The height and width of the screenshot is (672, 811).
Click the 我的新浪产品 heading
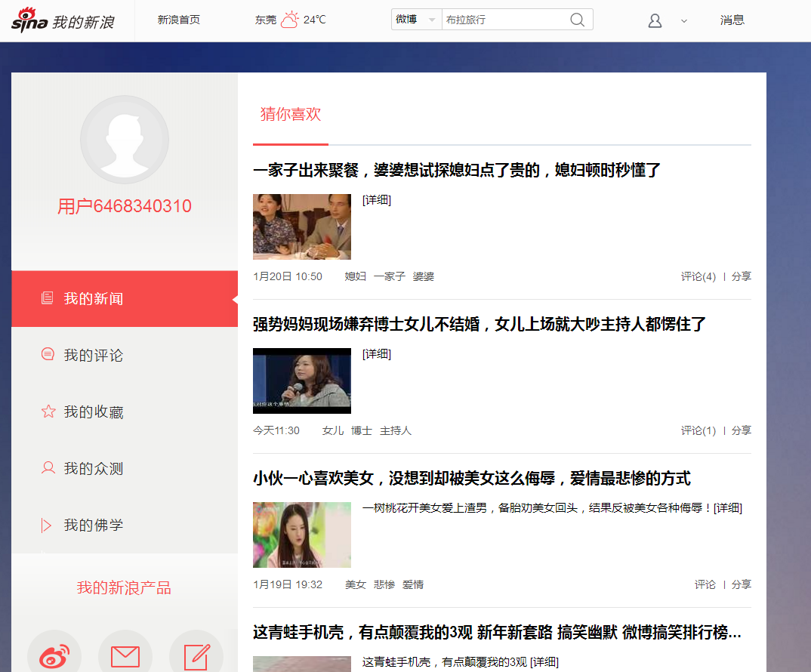pyautogui.click(x=124, y=587)
